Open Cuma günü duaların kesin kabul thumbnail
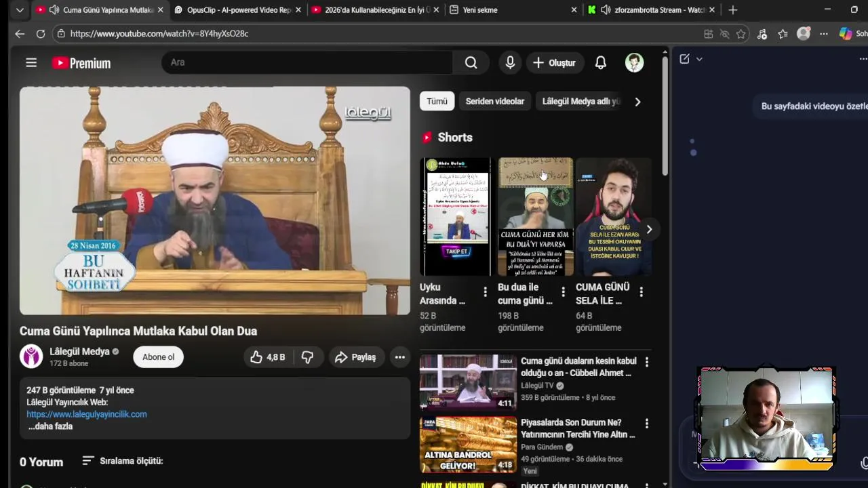 [x=468, y=382]
